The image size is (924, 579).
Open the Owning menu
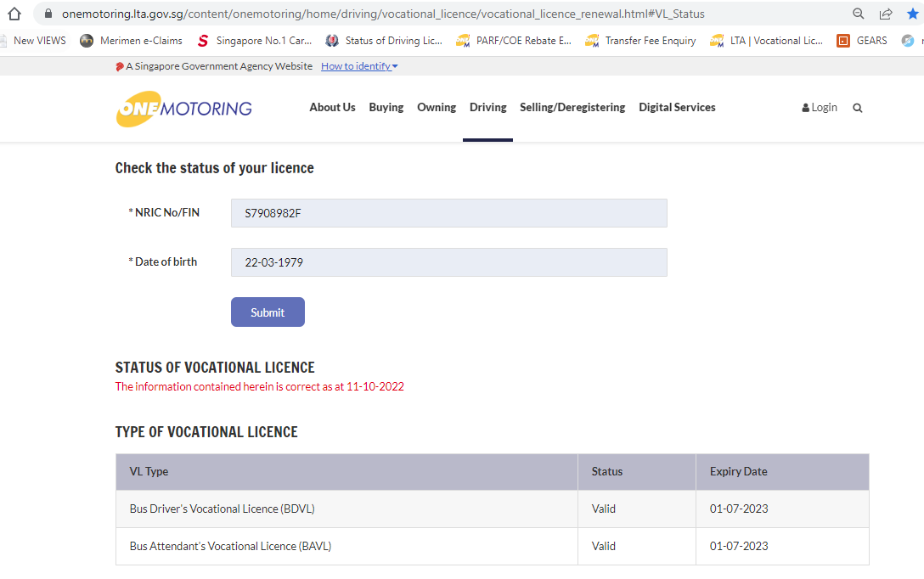[437, 107]
